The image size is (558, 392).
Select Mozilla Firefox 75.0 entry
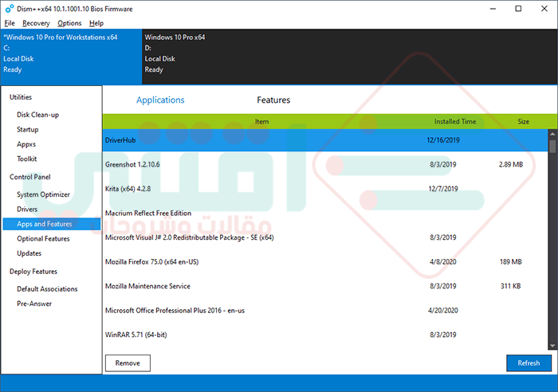(x=325, y=262)
